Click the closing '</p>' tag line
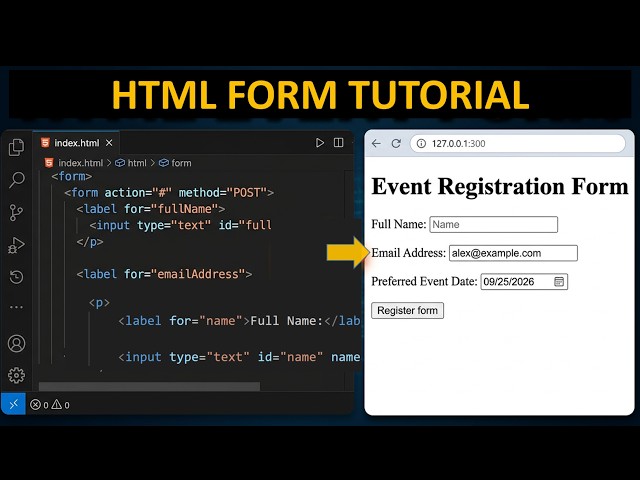The width and height of the screenshot is (640, 480). [90, 242]
